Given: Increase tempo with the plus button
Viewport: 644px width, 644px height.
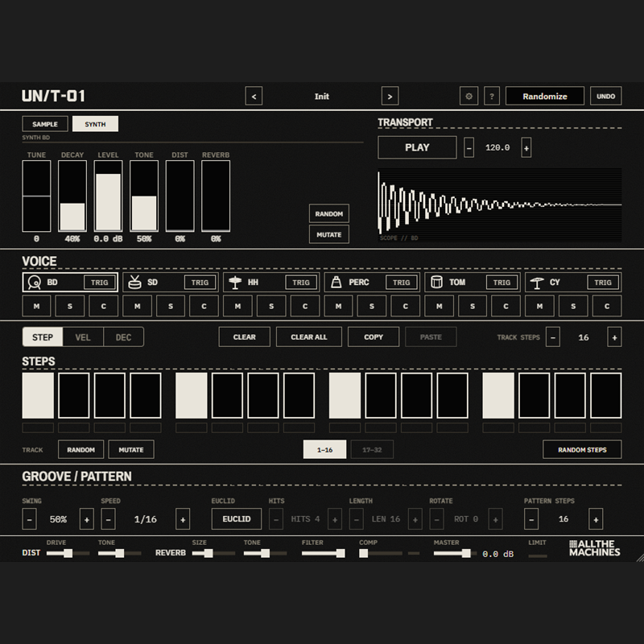Looking at the screenshot, I should click(526, 147).
